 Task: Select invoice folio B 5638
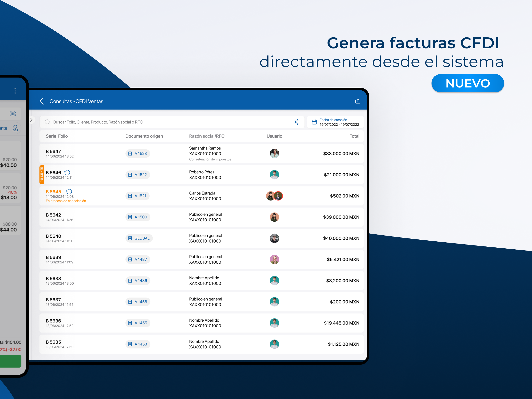coord(53,278)
